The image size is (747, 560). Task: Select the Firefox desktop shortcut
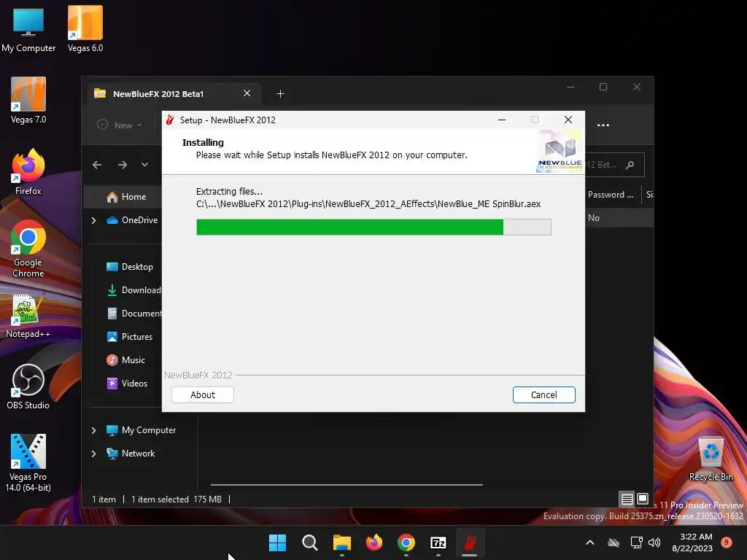[x=28, y=172]
